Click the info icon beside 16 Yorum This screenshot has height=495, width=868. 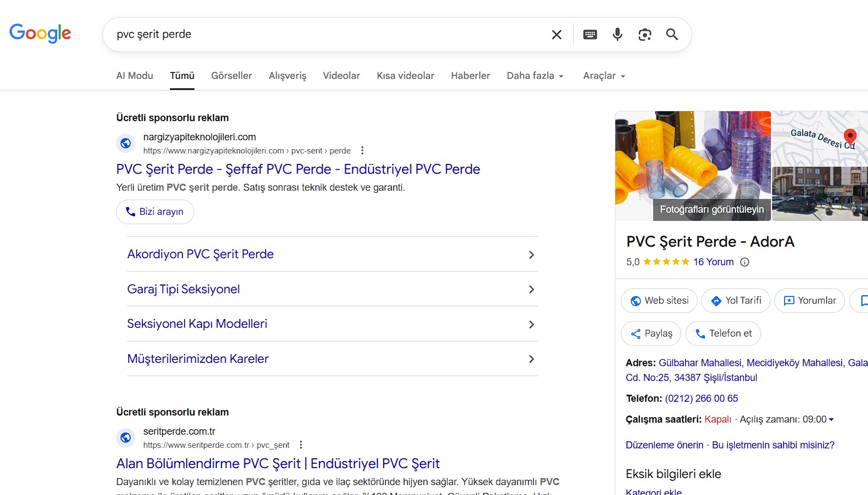pyautogui.click(x=745, y=262)
